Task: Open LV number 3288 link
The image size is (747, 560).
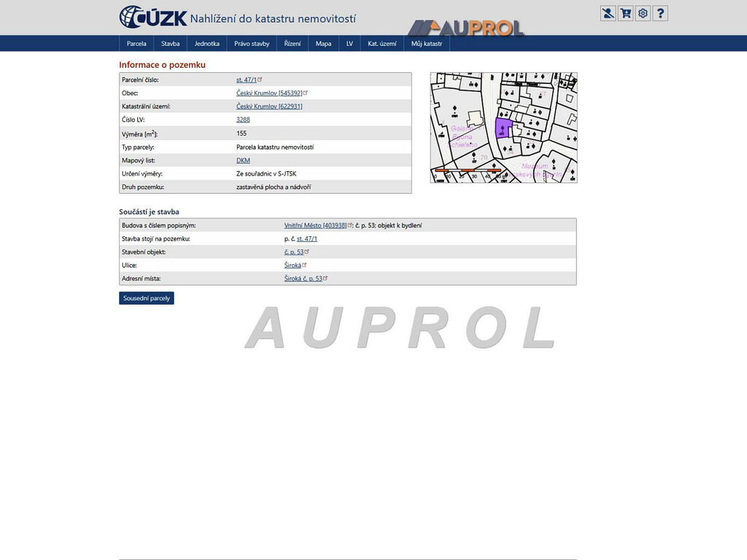Action: coord(243,120)
